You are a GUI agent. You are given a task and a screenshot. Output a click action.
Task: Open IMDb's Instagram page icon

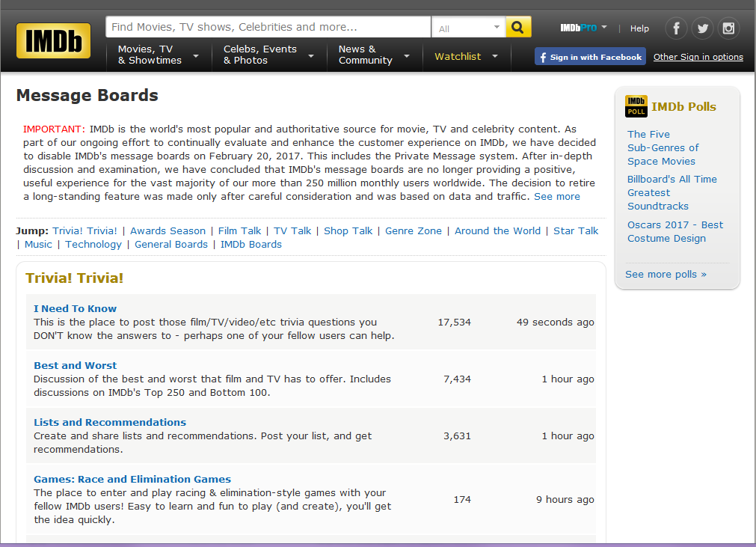click(x=728, y=28)
